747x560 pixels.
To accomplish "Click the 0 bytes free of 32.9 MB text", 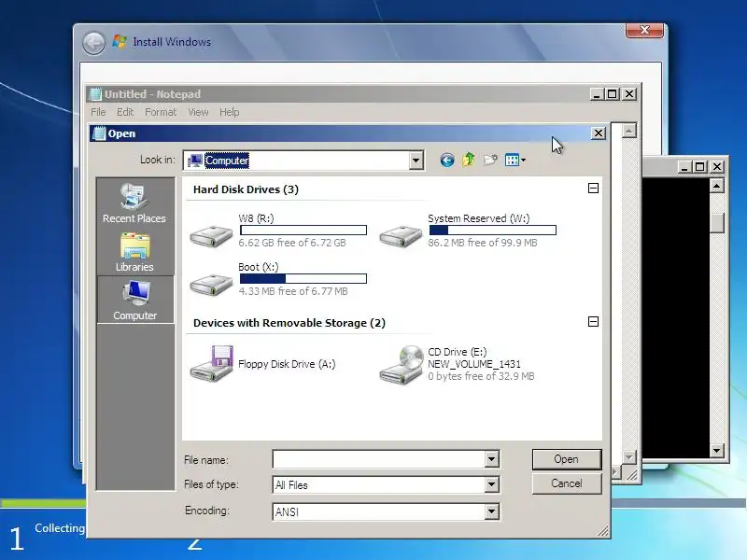I will (x=481, y=376).
